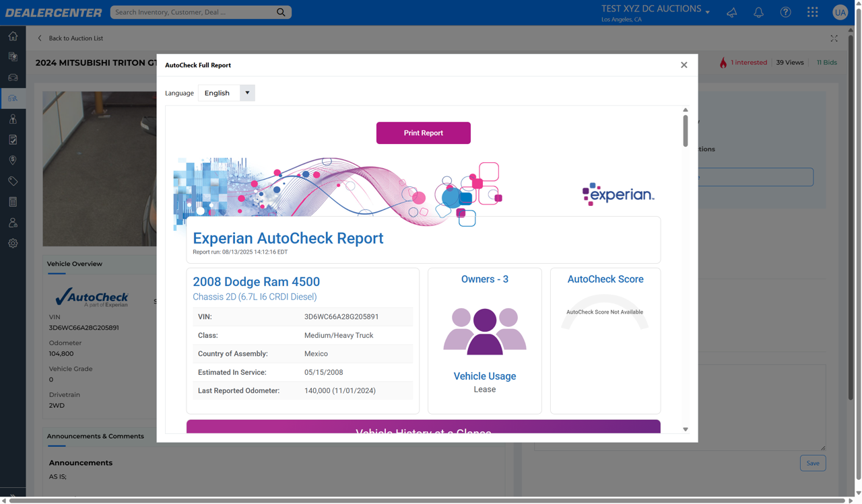Click the report scrollbar down arrow

[686, 429]
